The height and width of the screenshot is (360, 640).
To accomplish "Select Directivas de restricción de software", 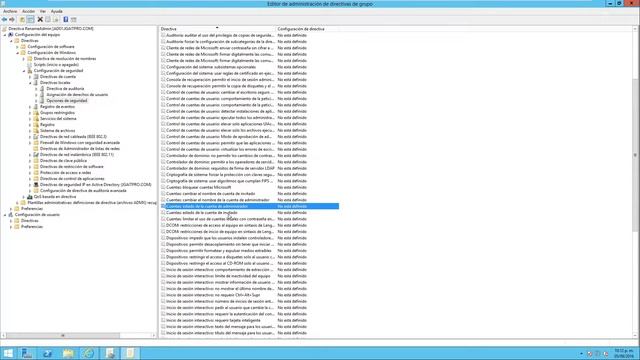I will click(71, 167).
